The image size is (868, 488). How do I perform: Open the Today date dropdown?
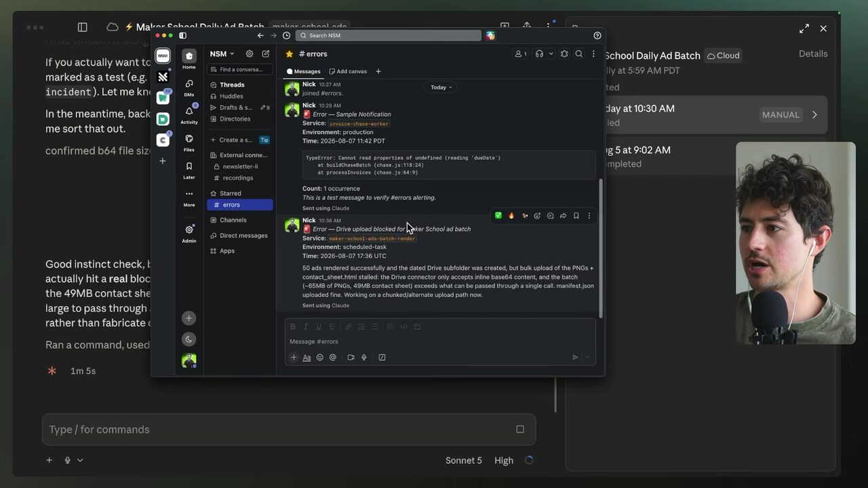tap(441, 87)
